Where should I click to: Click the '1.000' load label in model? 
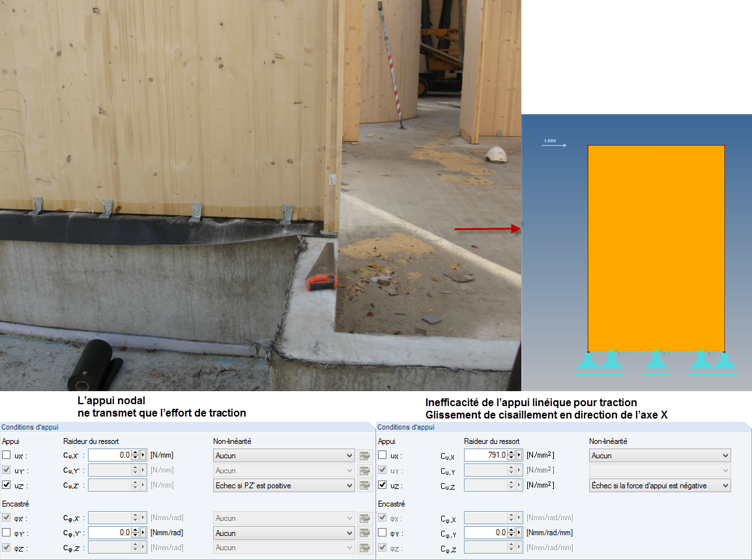(x=549, y=141)
